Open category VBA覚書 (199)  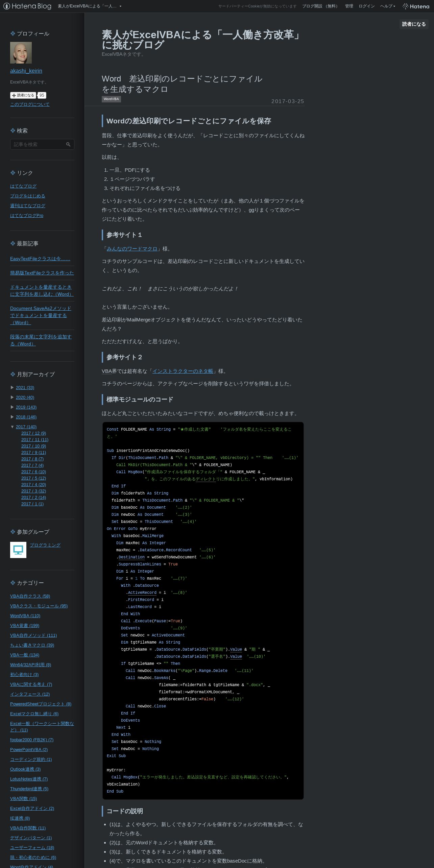pos(25,625)
